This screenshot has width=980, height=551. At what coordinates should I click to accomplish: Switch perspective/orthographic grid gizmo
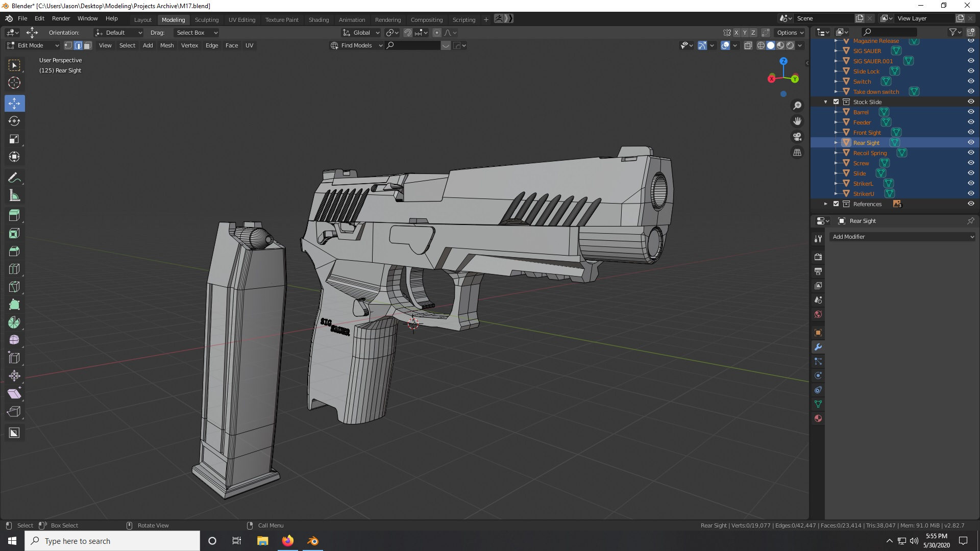tap(797, 153)
